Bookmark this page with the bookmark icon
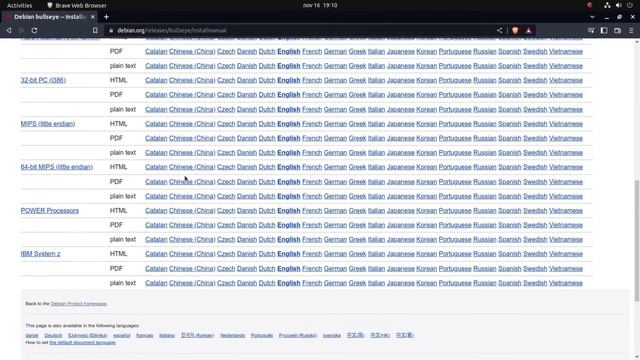Viewport: 640px width, 360px height. click(x=95, y=30)
